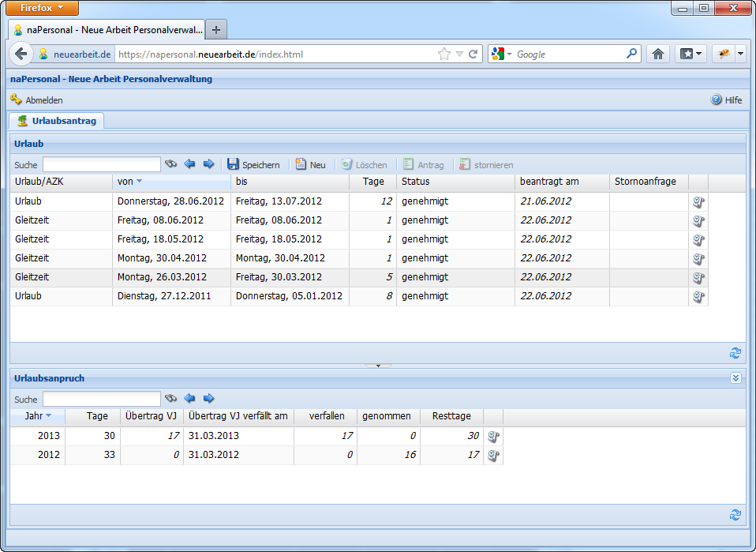Create a new entry with Neu
Screen dimensions: 756x552
coord(310,164)
